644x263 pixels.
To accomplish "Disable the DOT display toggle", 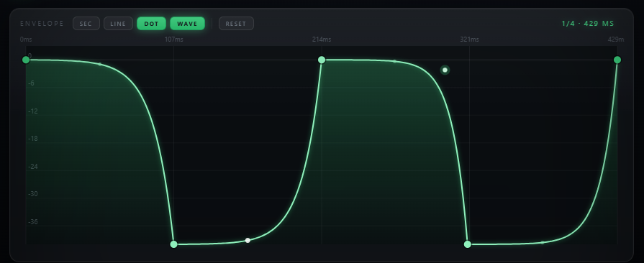I will pos(151,24).
